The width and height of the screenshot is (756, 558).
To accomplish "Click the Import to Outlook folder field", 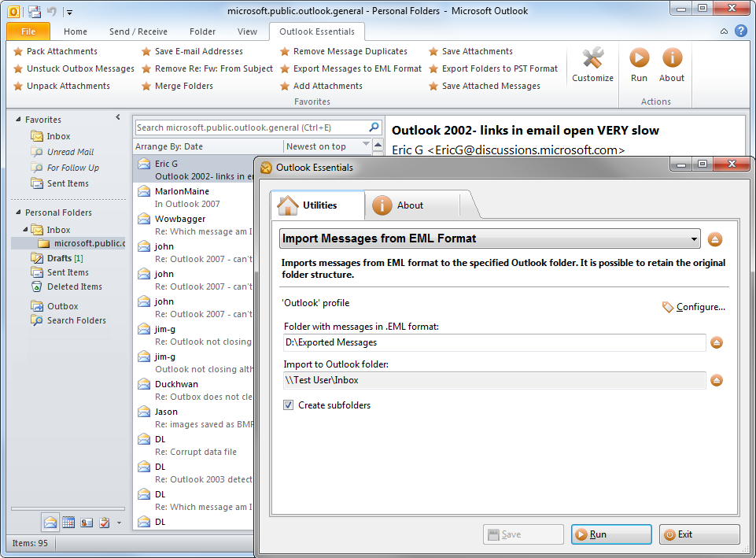I will (495, 380).
